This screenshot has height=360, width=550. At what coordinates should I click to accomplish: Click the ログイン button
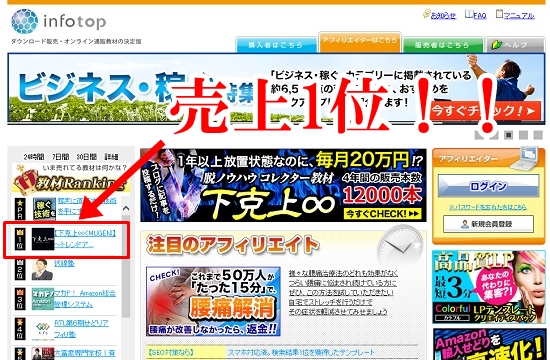tap(488, 186)
